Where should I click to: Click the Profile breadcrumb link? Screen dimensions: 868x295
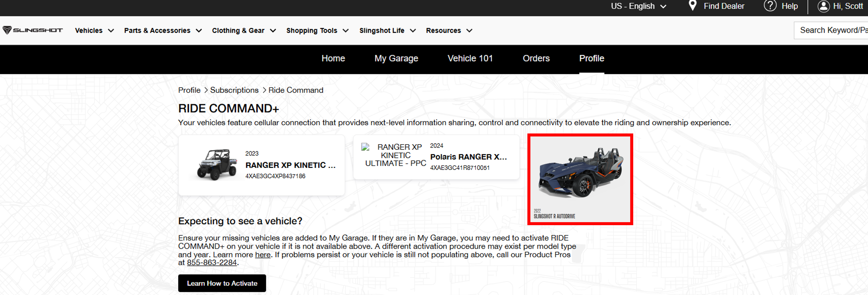(189, 90)
